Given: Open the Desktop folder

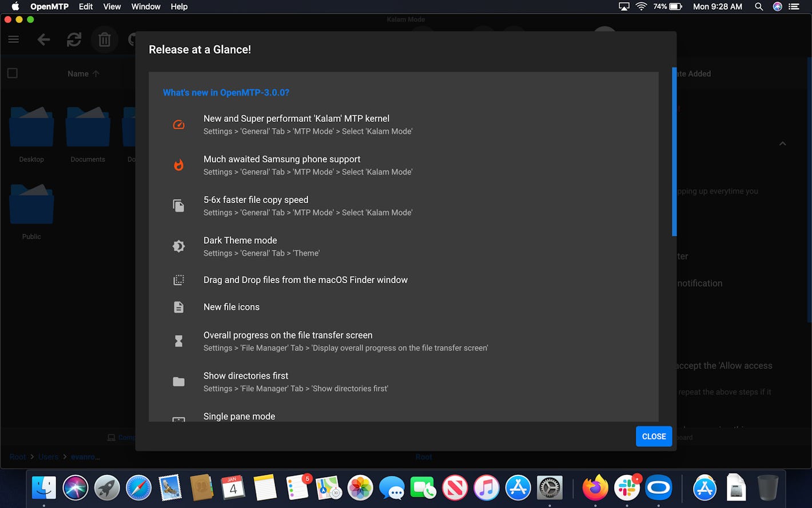Looking at the screenshot, I should (x=31, y=126).
